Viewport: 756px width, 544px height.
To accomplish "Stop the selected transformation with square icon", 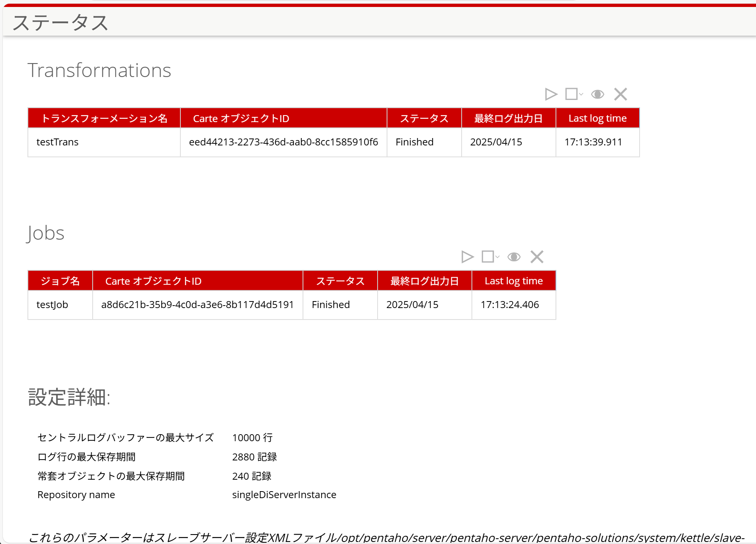I will [x=571, y=94].
